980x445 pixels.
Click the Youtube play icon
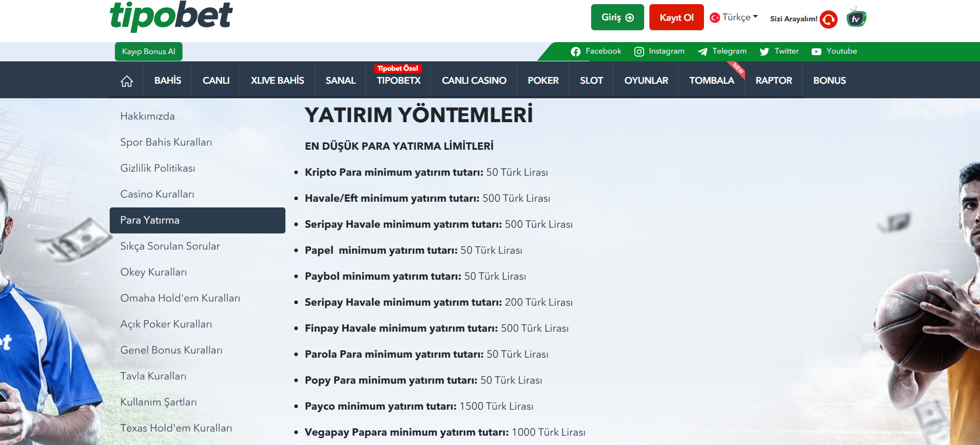pos(816,51)
